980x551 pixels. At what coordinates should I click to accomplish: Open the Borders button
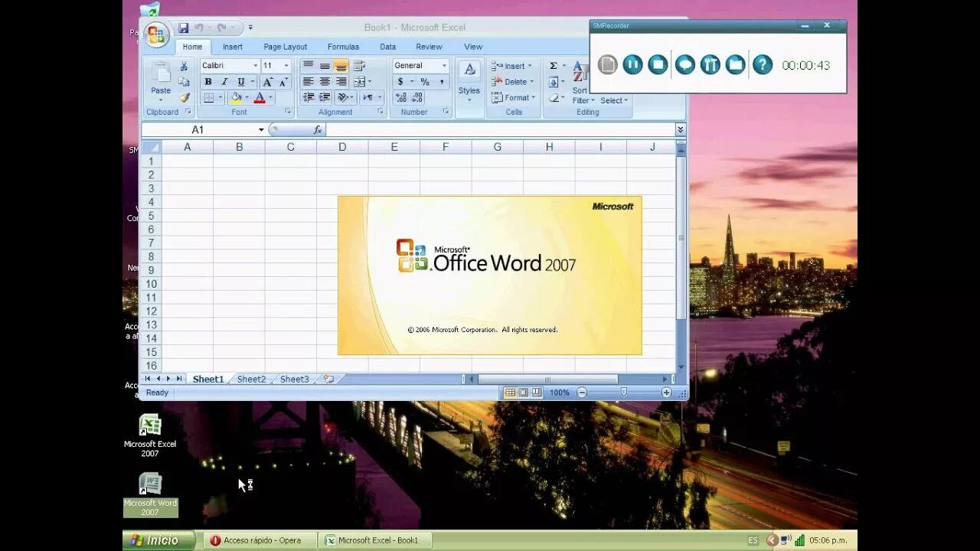pyautogui.click(x=208, y=98)
